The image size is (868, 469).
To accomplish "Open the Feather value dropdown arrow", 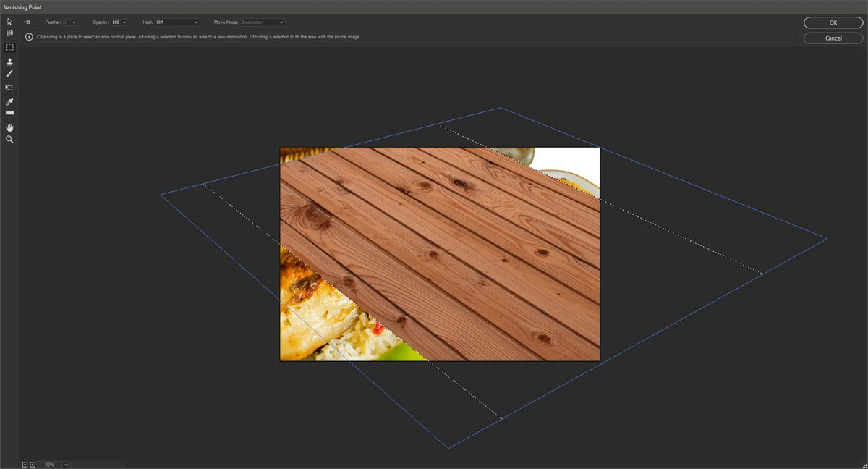I will [74, 22].
